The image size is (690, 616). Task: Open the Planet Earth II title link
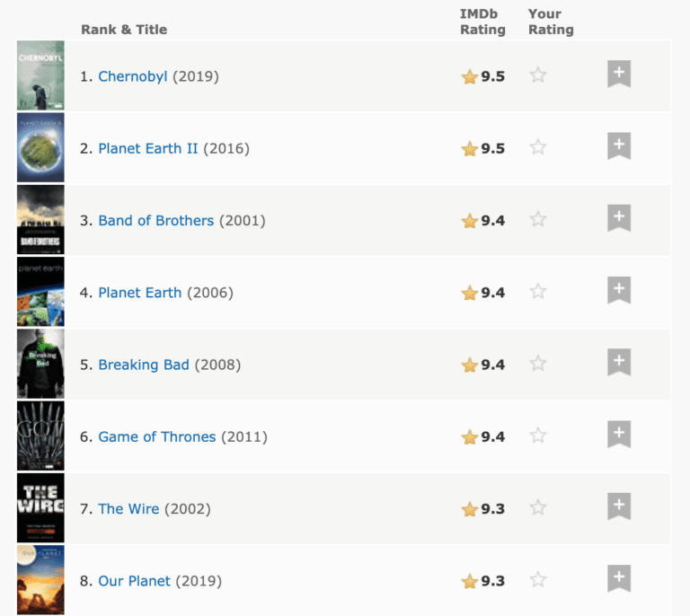pyautogui.click(x=148, y=148)
